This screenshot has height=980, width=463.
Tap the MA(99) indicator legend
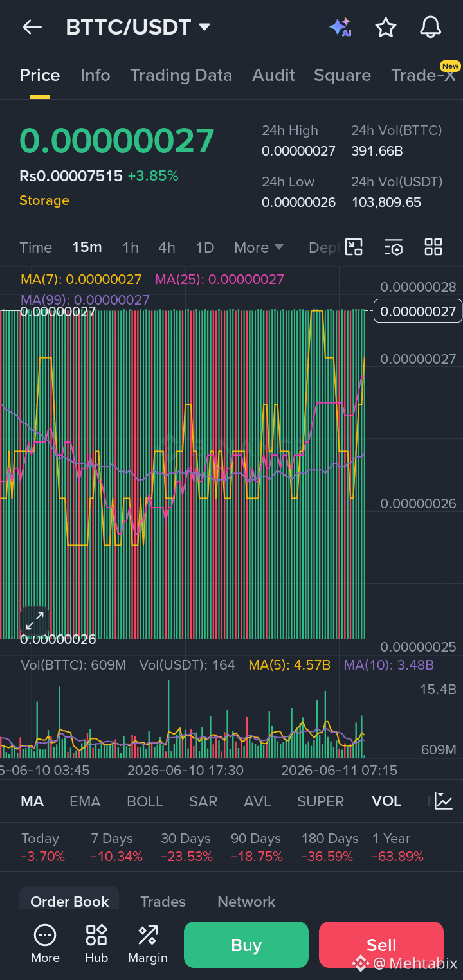85,299
